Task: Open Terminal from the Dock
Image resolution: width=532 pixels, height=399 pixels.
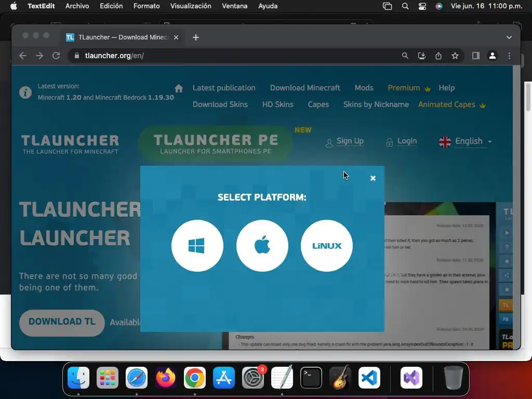Action: 311,378
